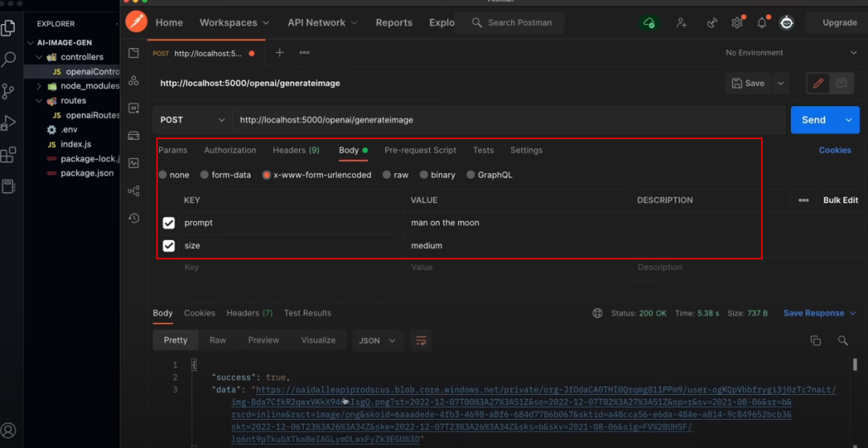Open Postman notifications bell icon
The height and width of the screenshot is (448, 868).
pos(762,22)
